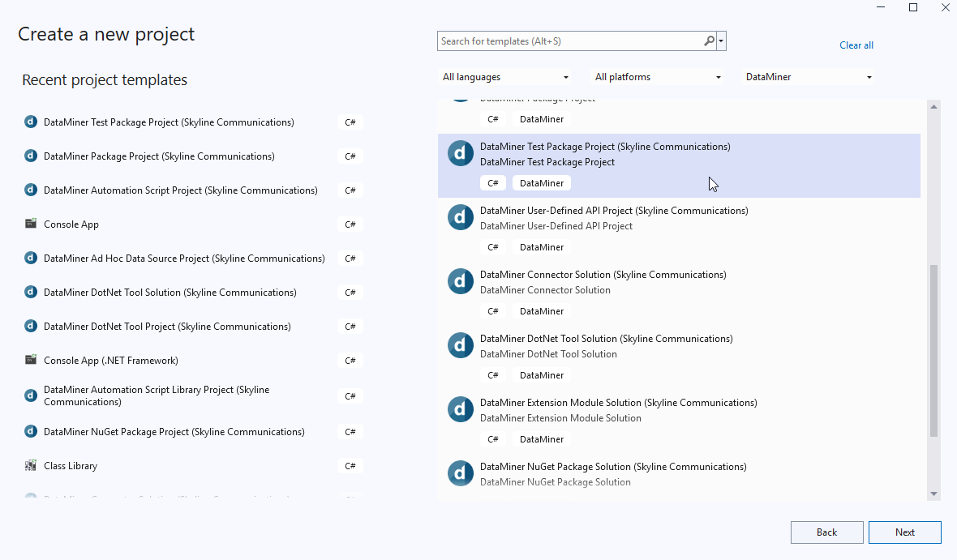Click the DataMiner Connector Solution circle icon
Image resolution: width=957 pixels, height=560 pixels.
[x=460, y=281]
